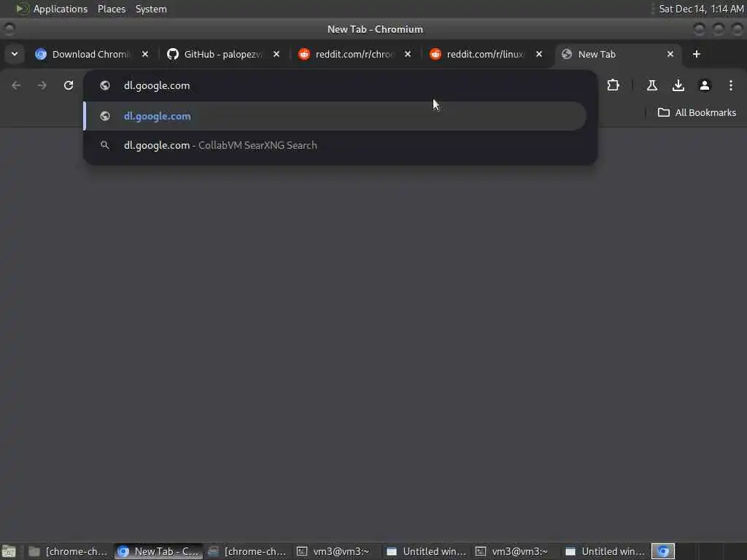Switch to second Untitled win... taskbar entry
The image size is (747, 560).
pos(605,551)
